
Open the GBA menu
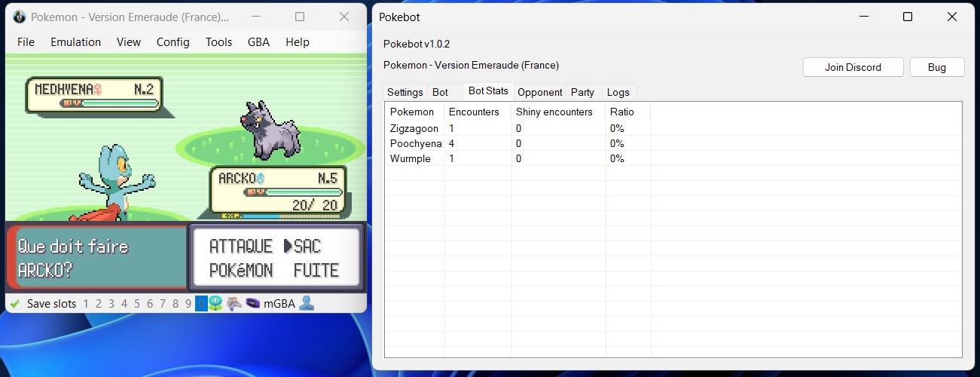[x=259, y=42]
